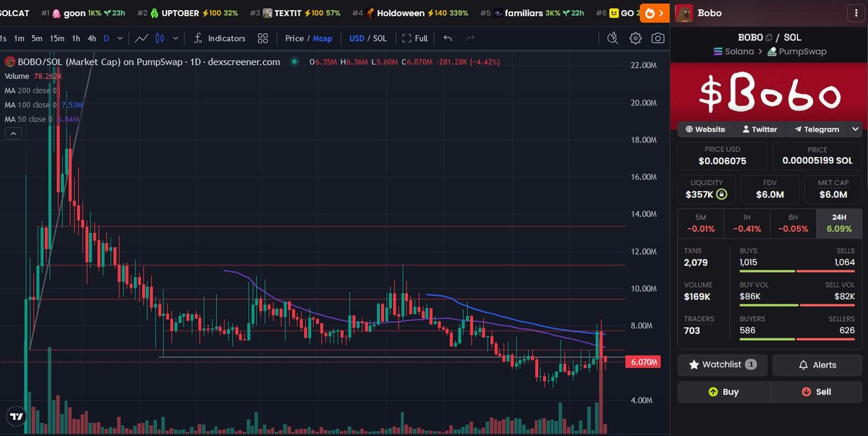Click the buys versus sells ratio bar
Screen dimensions: 868x436
[797, 271]
